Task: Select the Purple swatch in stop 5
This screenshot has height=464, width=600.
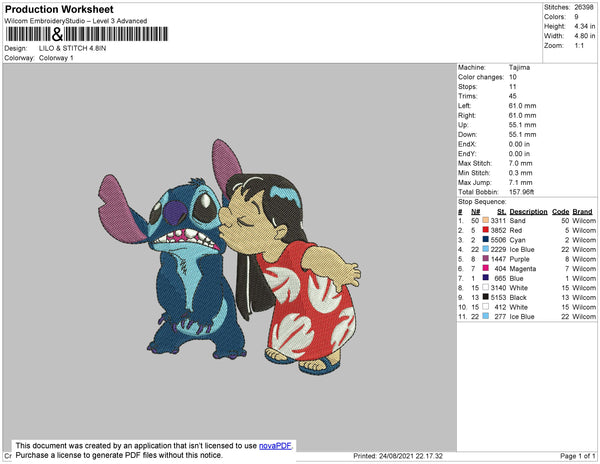Action: [486, 259]
